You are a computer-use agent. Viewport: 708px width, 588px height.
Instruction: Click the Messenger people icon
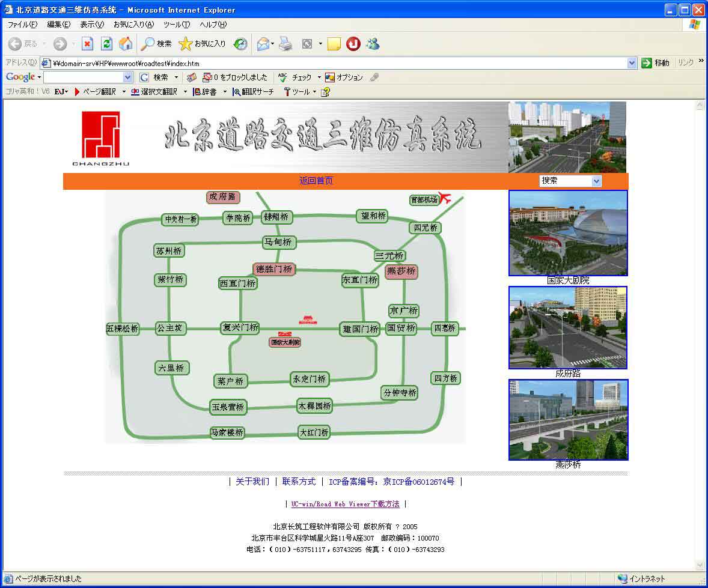[373, 44]
